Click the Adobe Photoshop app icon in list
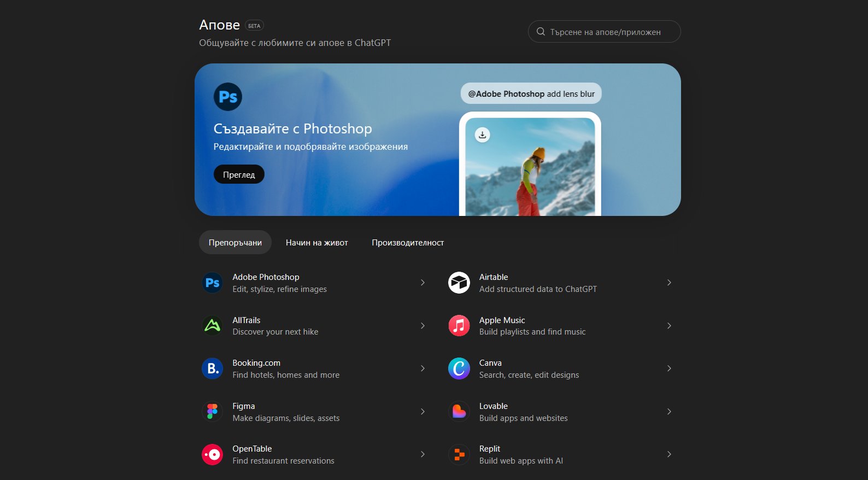The image size is (868, 480). click(212, 283)
